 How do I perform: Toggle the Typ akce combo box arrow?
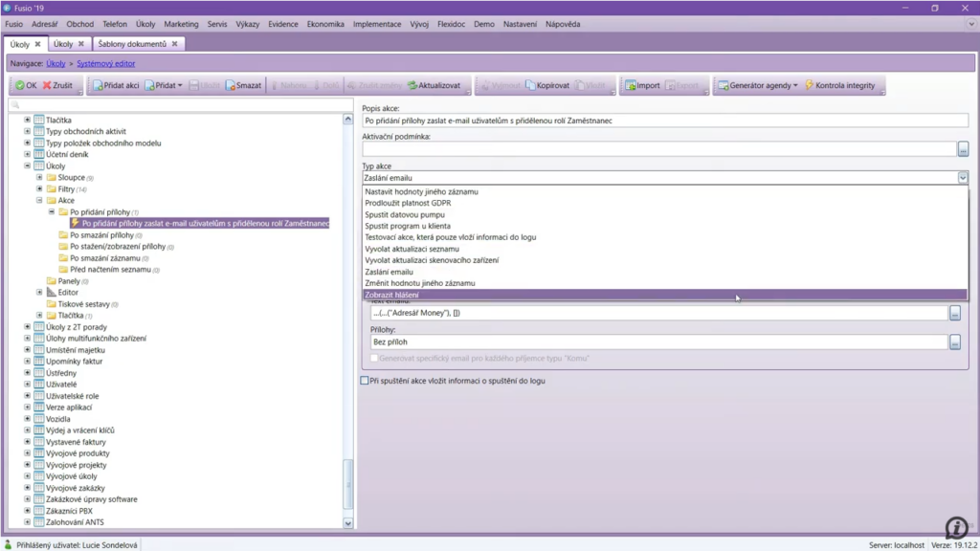point(962,178)
